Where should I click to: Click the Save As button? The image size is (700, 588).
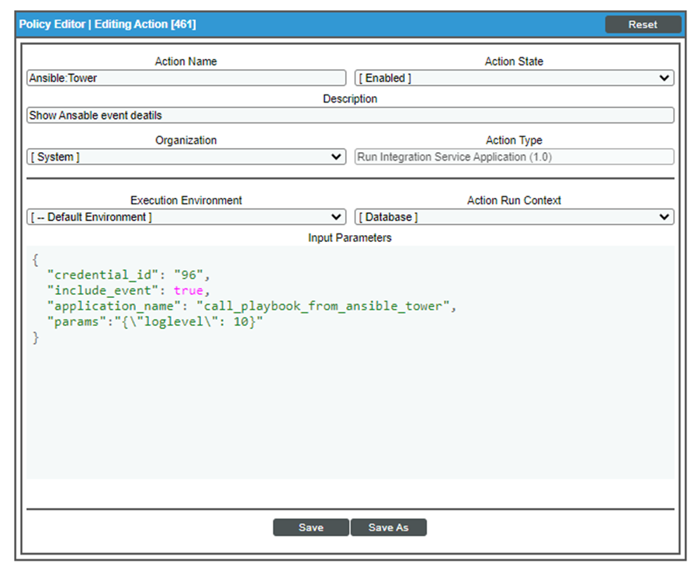[388, 527]
